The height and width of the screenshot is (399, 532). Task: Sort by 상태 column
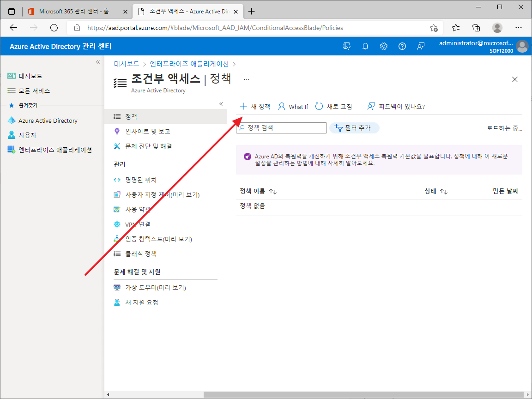436,191
